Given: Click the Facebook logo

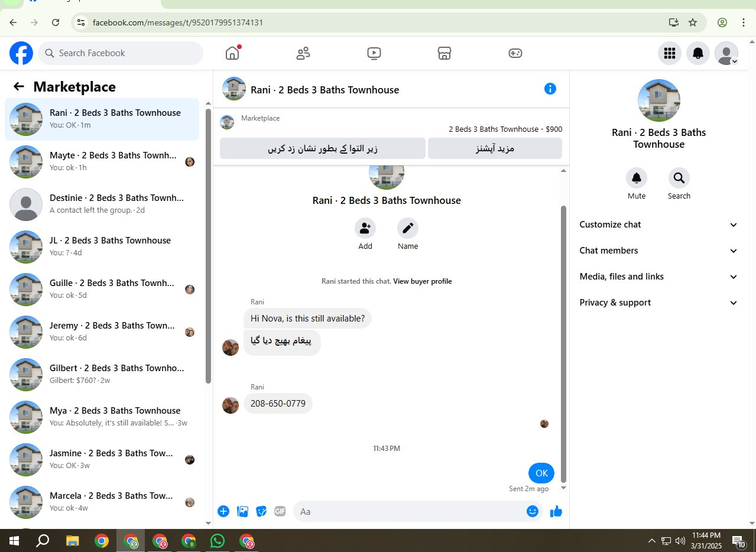Looking at the screenshot, I should [x=21, y=53].
